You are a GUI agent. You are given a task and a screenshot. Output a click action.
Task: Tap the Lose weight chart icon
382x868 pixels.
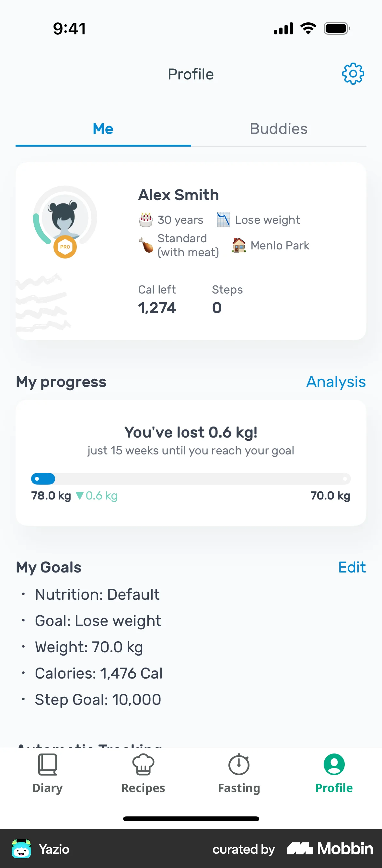pyautogui.click(x=223, y=220)
